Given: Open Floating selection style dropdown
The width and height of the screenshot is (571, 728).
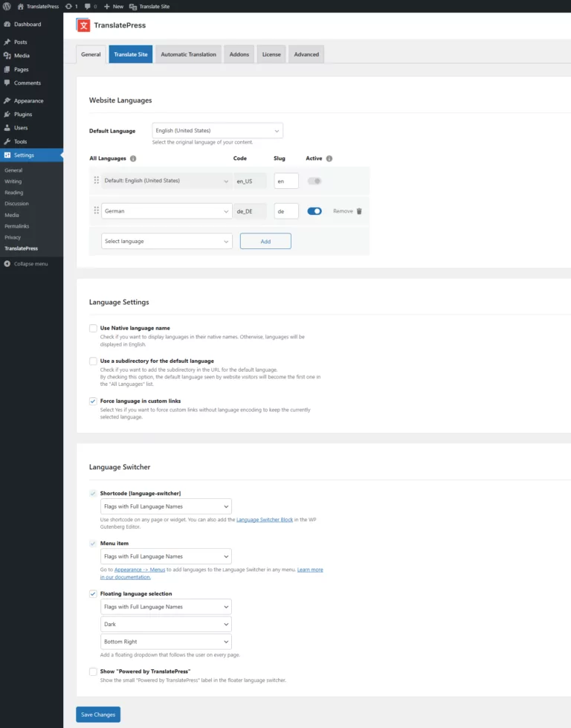Looking at the screenshot, I should pyautogui.click(x=166, y=607).
